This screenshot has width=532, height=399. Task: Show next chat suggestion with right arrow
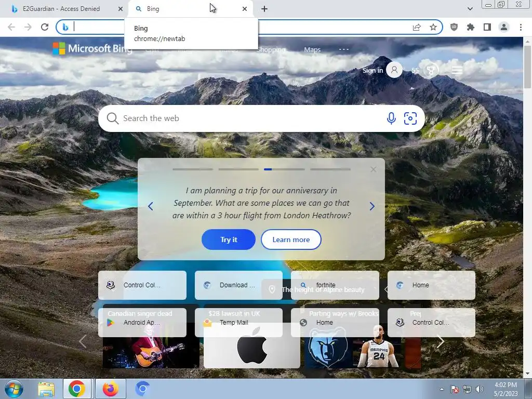[372, 206]
